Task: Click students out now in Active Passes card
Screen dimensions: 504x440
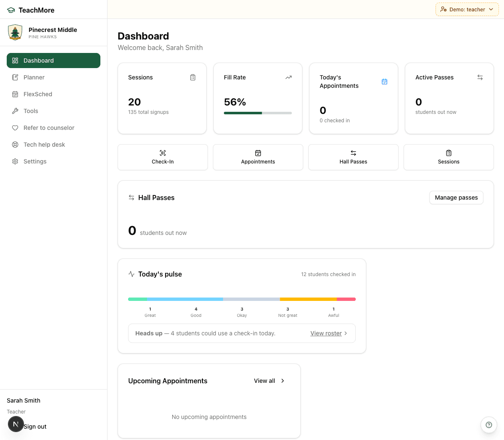Action: click(436, 112)
